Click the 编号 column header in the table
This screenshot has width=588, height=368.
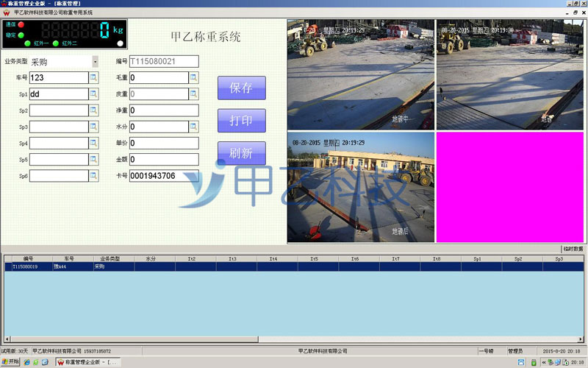pos(28,259)
